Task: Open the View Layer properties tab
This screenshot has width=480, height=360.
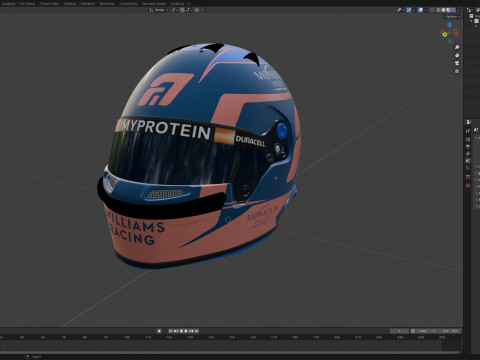Action: (468, 154)
